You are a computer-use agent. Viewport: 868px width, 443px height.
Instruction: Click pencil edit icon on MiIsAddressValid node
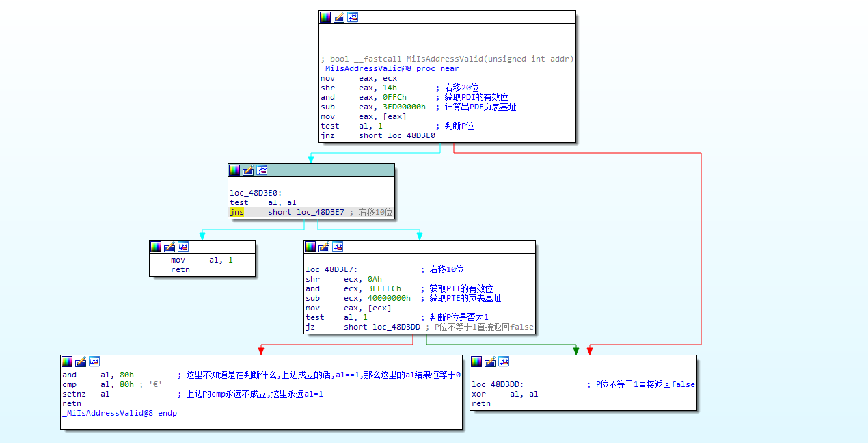pyautogui.click(x=339, y=17)
